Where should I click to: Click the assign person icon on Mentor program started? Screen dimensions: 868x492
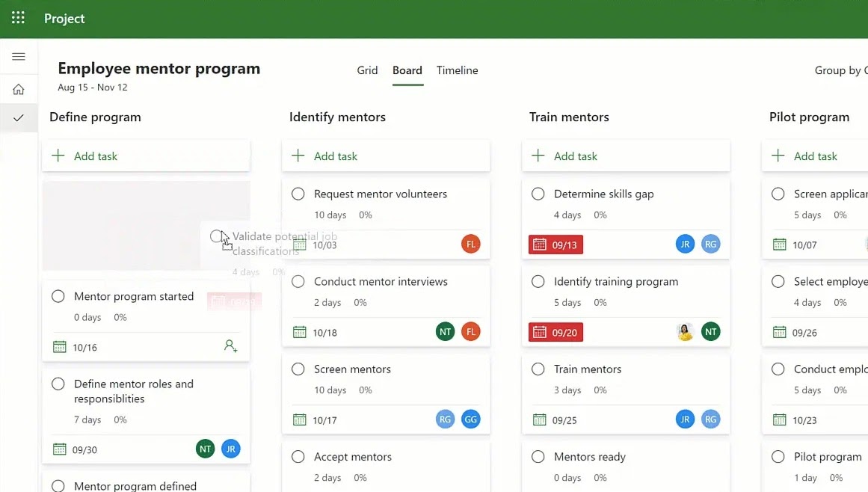pyautogui.click(x=230, y=346)
